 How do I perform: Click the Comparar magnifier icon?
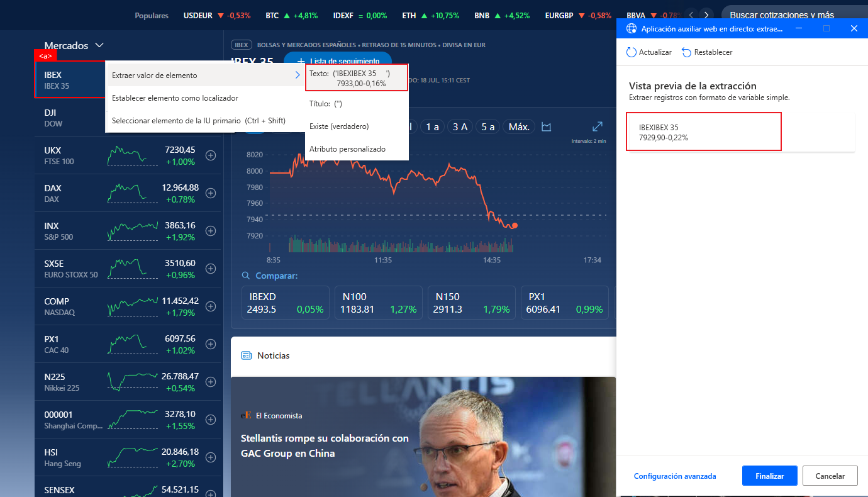click(246, 276)
